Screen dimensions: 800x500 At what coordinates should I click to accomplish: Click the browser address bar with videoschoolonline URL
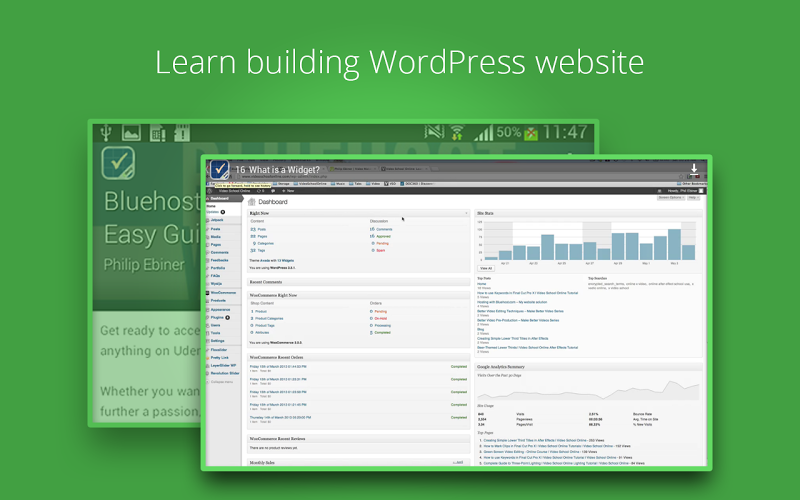(x=459, y=177)
